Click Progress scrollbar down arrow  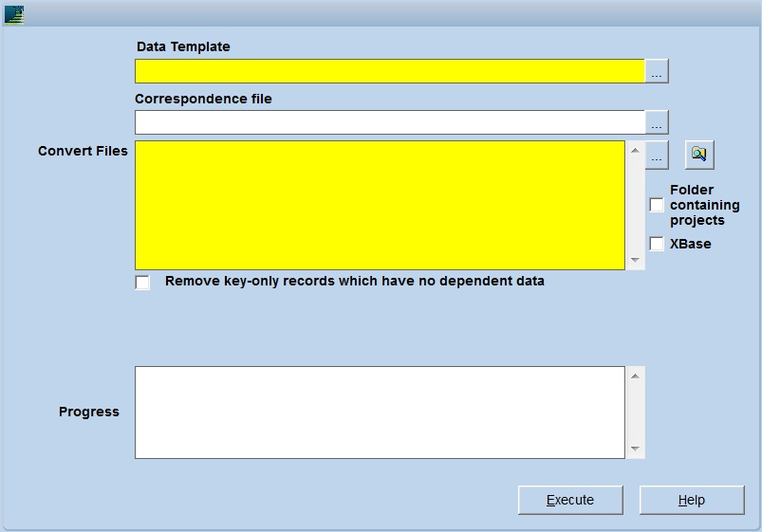pos(635,449)
